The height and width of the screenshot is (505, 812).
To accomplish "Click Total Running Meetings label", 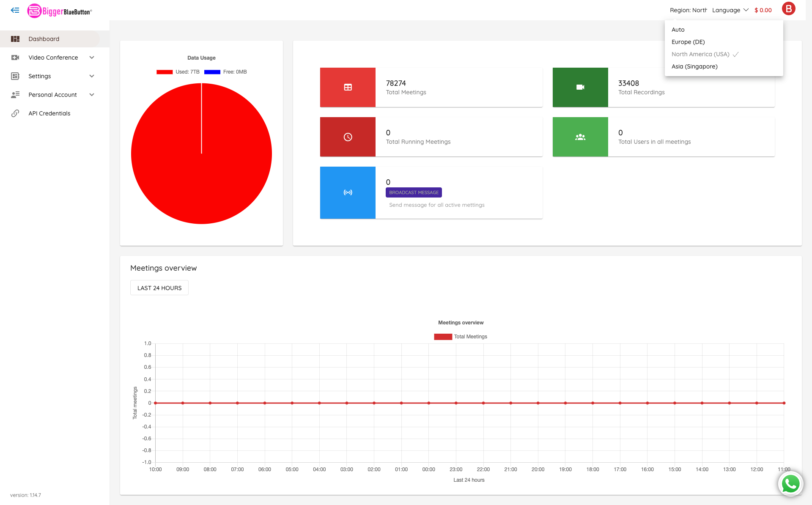I will 418,142.
